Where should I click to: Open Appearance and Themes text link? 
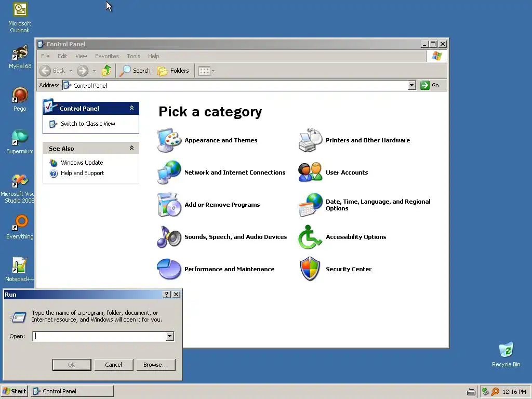coord(221,140)
